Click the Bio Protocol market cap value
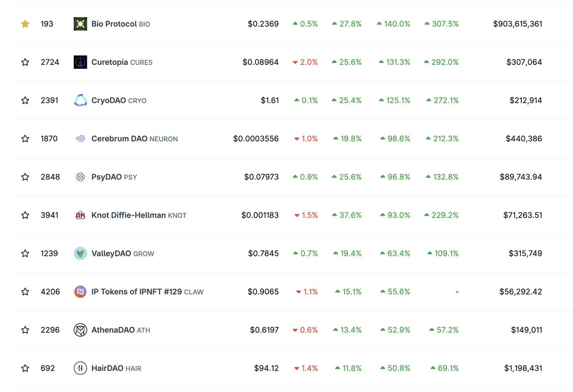This screenshot has width=573, height=392. (518, 24)
